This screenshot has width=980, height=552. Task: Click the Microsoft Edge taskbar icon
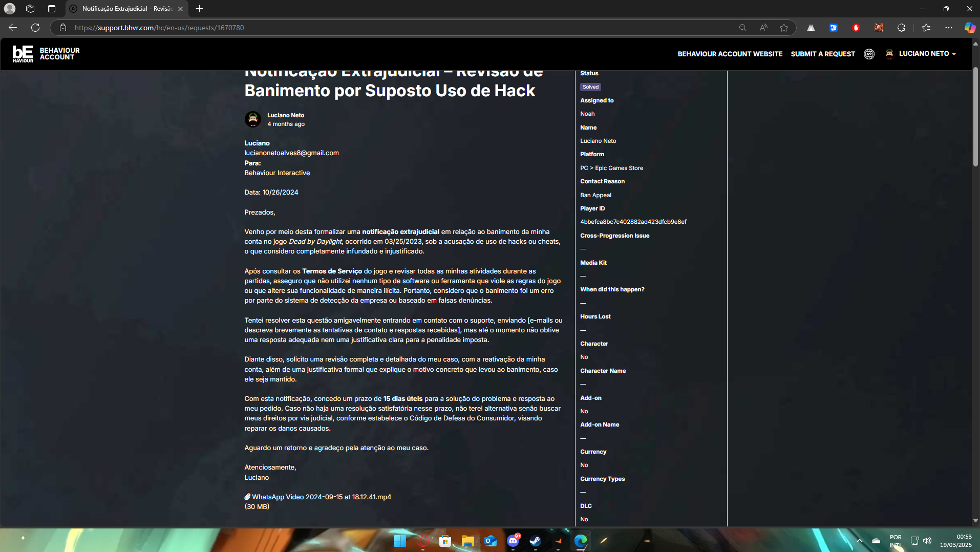click(x=580, y=541)
